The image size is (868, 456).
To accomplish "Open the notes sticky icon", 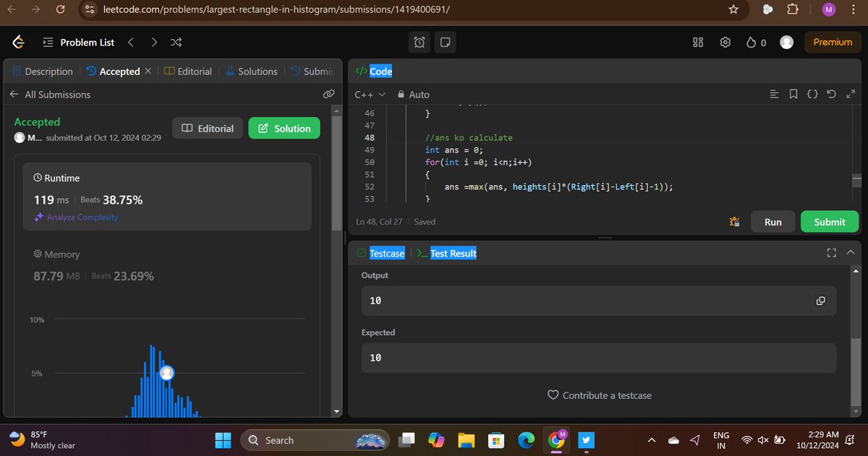I will click(445, 43).
